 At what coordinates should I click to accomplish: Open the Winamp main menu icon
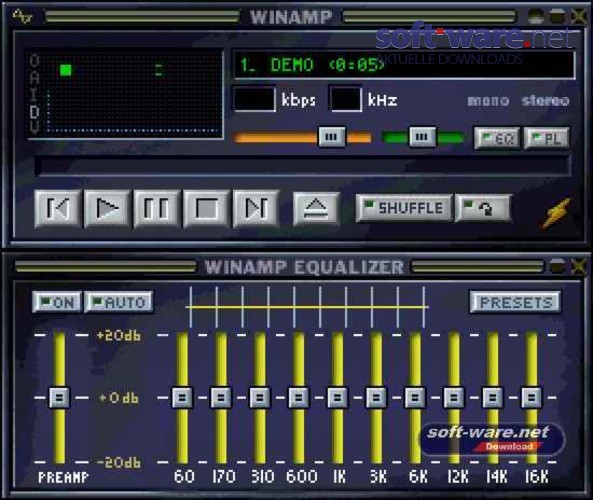(23, 17)
